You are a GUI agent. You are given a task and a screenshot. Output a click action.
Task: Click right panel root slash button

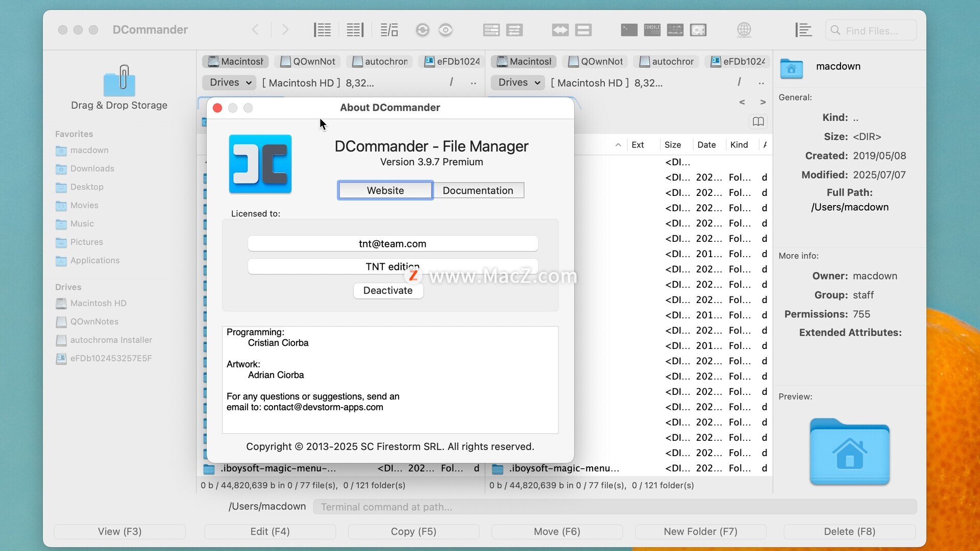[x=739, y=82]
